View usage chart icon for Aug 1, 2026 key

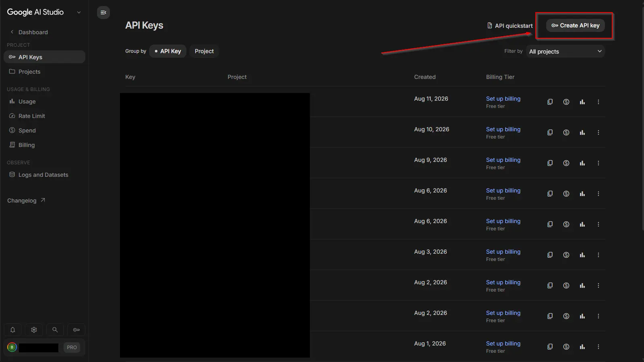click(x=582, y=347)
